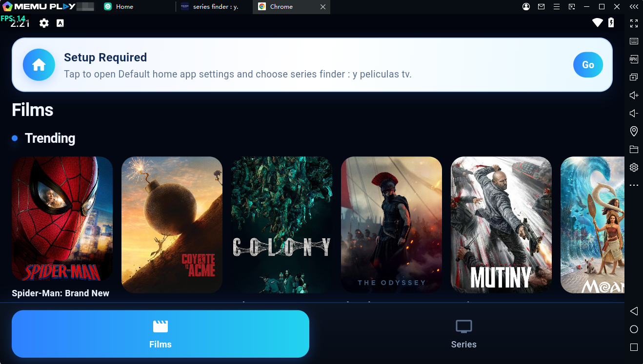Switch to the Series bottom tab
The width and height of the screenshot is (643, 364).
[x=463, y=334]
